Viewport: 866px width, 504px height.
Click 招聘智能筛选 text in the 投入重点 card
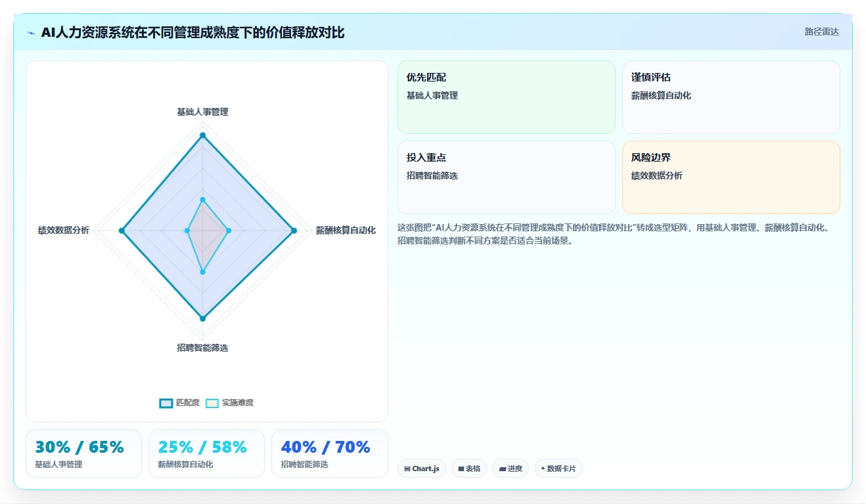pos(432,175)
